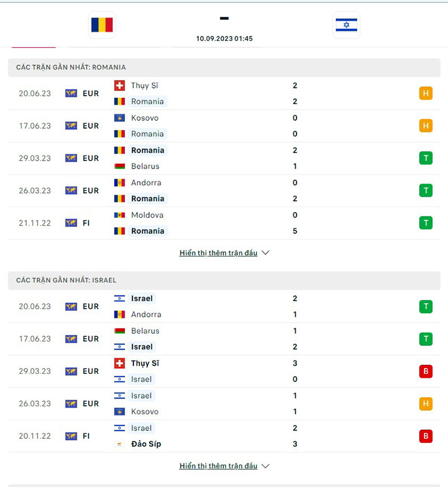Expand more Romania matches with the chevron arrow
This screenshot has width=448, height=487.
click(x=265, y=253)
